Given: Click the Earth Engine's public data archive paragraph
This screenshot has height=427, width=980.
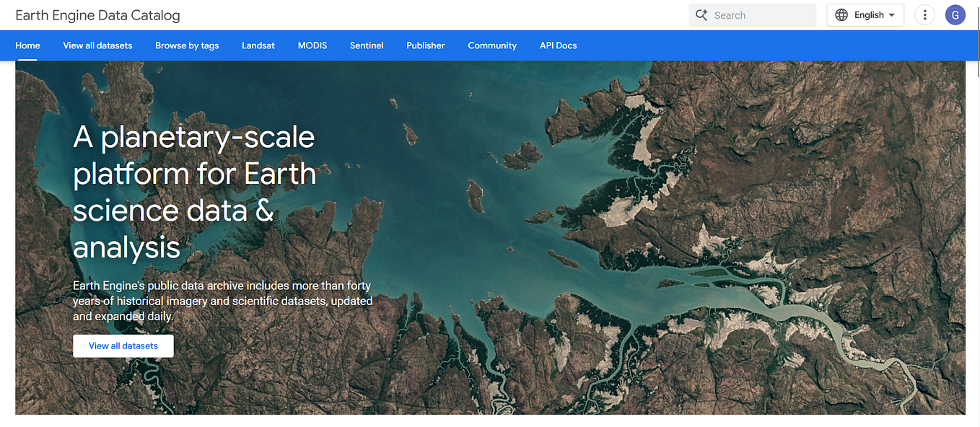Looking at the screenshot, I should tap(222, 301).
